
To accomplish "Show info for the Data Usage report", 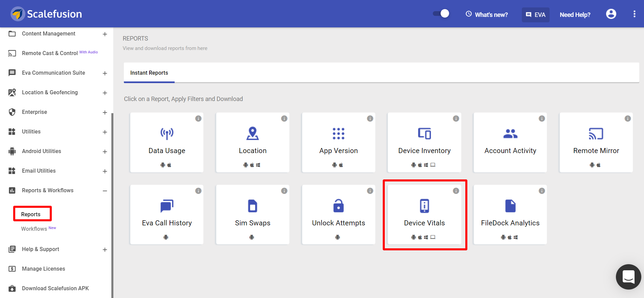I will point(198,119).
